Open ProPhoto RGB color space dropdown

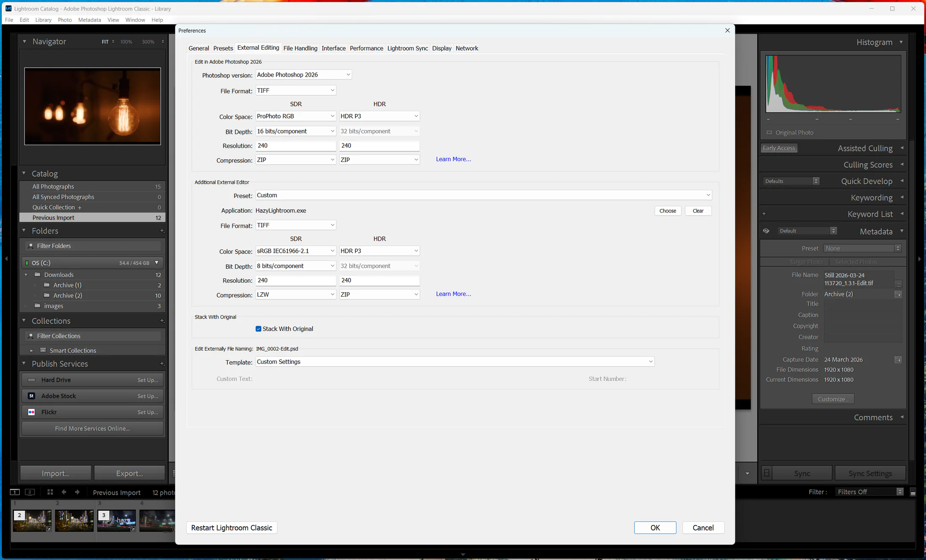296,116
